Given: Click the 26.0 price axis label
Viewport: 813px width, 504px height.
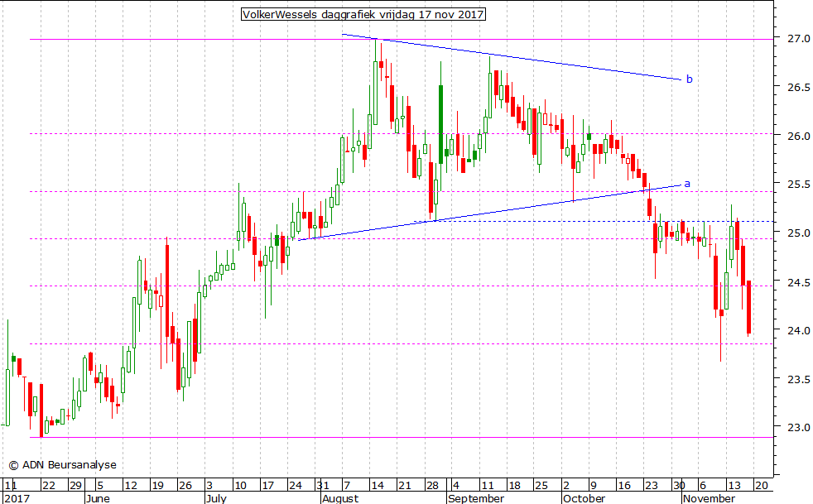Looking at the screenshot, I should (799, 136).
